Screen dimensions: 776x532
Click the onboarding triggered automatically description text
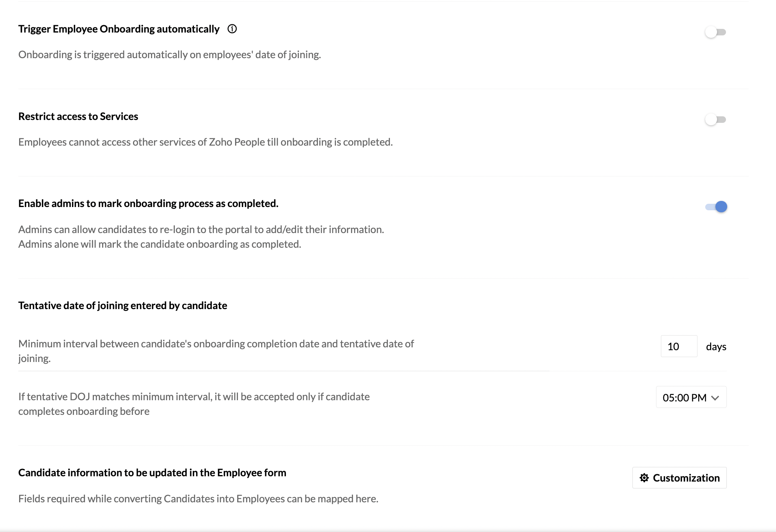click(x=170, y=55)
